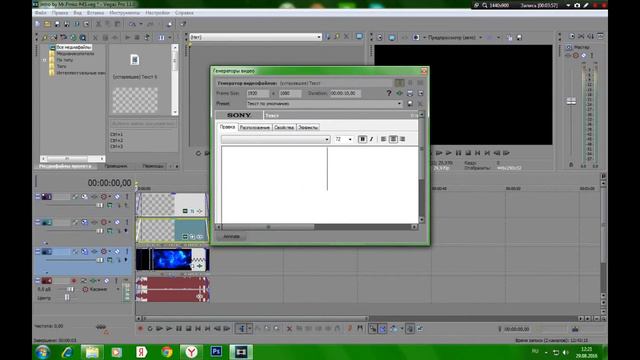Align text right in the text generator
The height and width of the screenshot is (360, 640).
(x=402, y=139)
